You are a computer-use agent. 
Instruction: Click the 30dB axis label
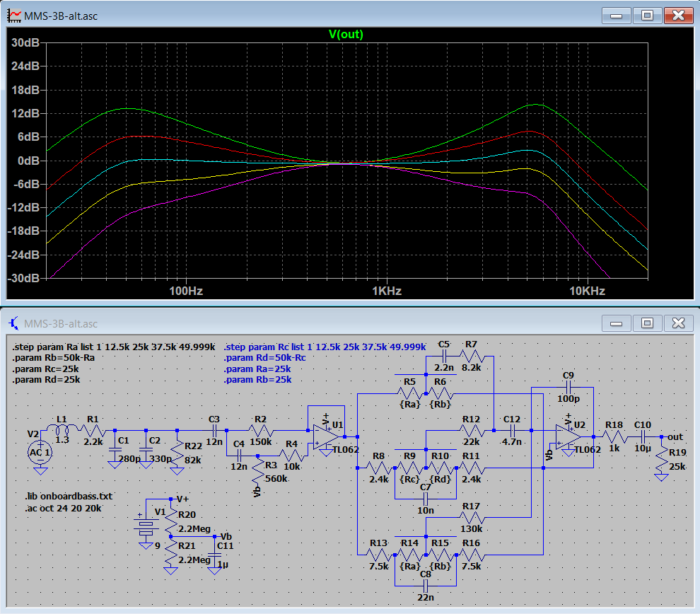click(x=25, y=43)
